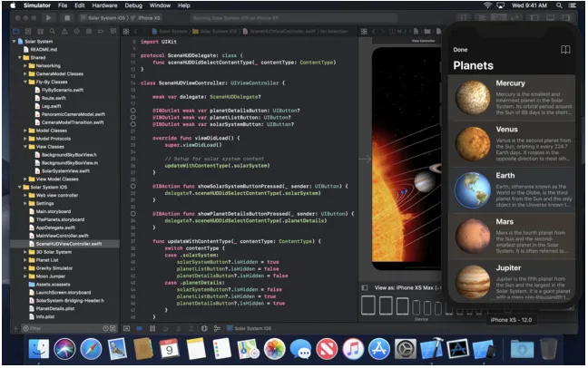Run the Solar System iOS scheme
The image size is (588, 368).
[x=48, y=17]
